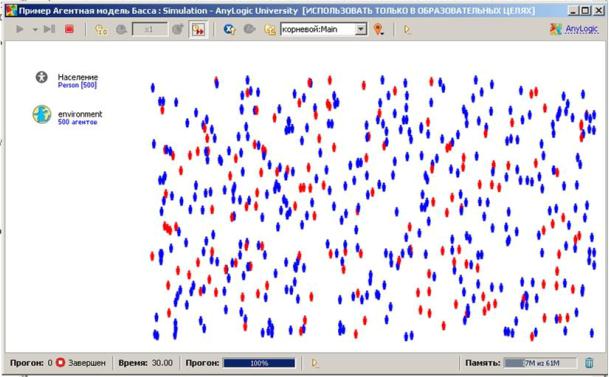
Task: Open the AnyLogic link
Action: [581, 29]
